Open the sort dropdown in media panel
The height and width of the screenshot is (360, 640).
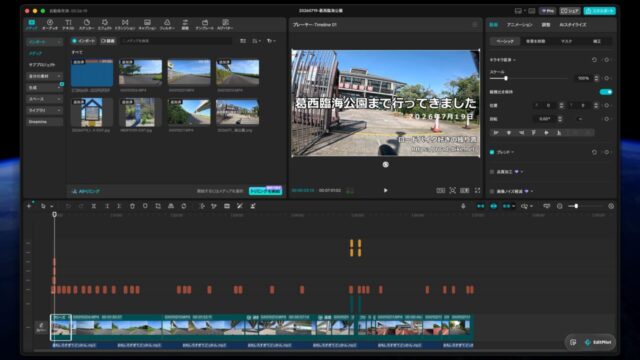coord(256,41)
